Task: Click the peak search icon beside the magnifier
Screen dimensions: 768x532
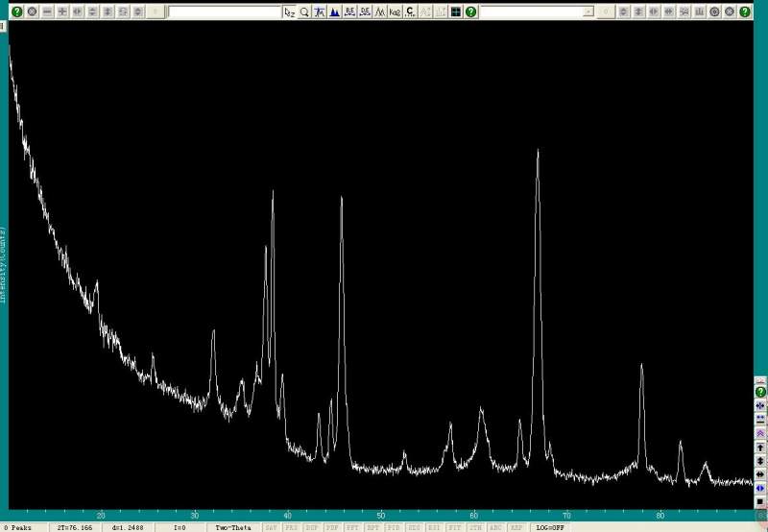Action: 320,12
